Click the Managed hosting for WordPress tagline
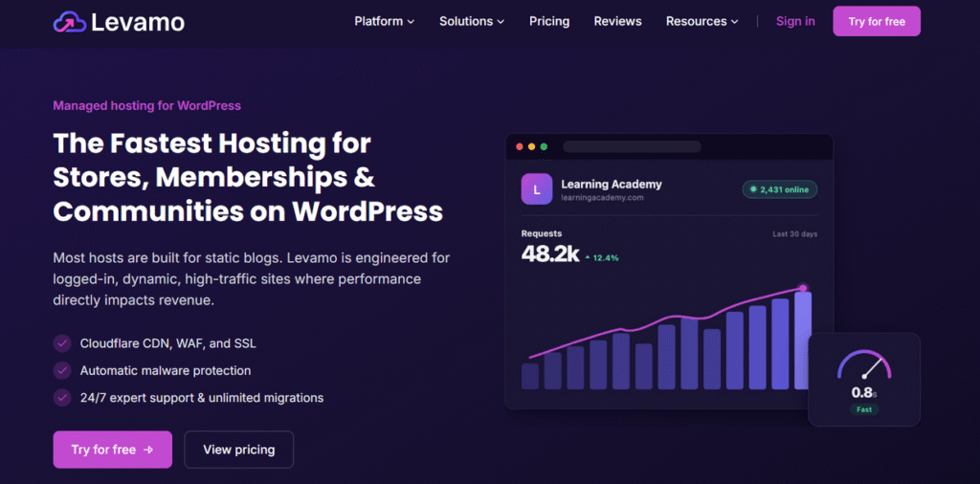 [x=146, y=105]
